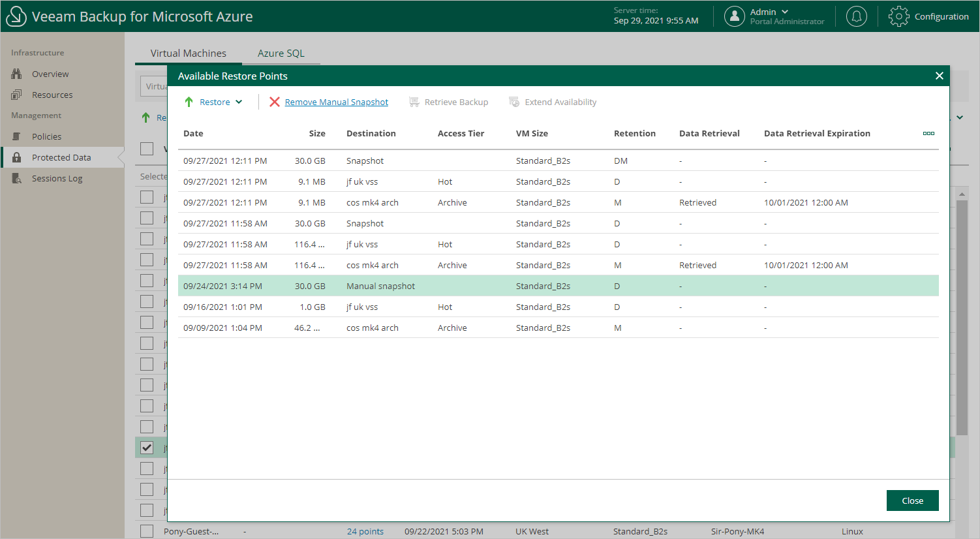This screenshot has width=980, height=539.
Task: Select the 09/16/2021 1:01 PM restore point
Action: pos(559,307)
